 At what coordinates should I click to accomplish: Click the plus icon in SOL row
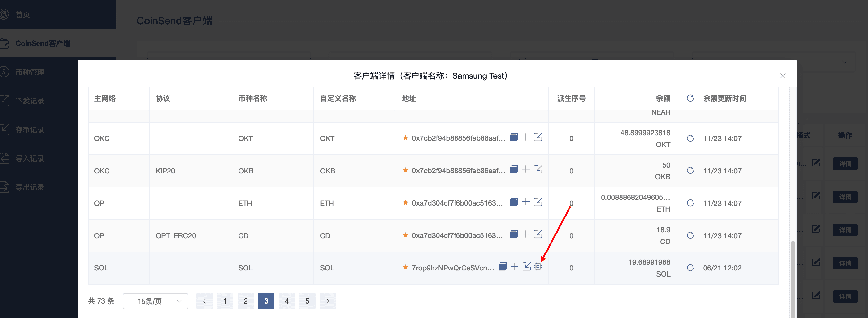click(514, 267)
